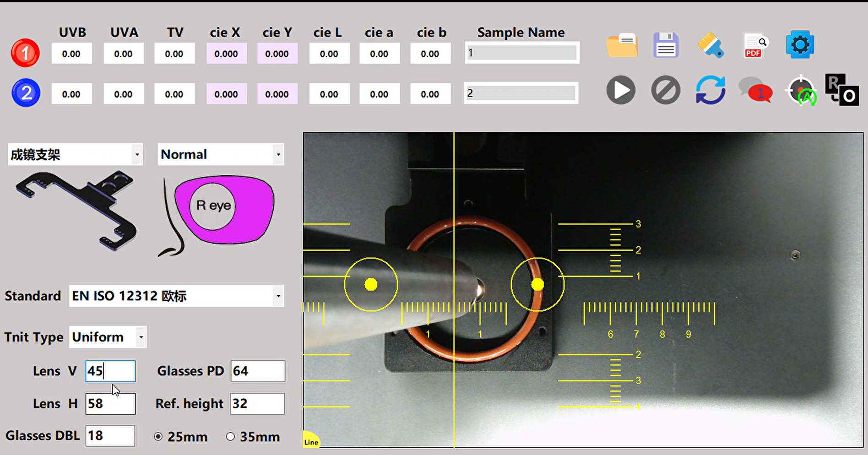The image size is (868, 455).
Task: Click the cie L value in row 2
Action: pyautogui.click(x=329, y=94)
